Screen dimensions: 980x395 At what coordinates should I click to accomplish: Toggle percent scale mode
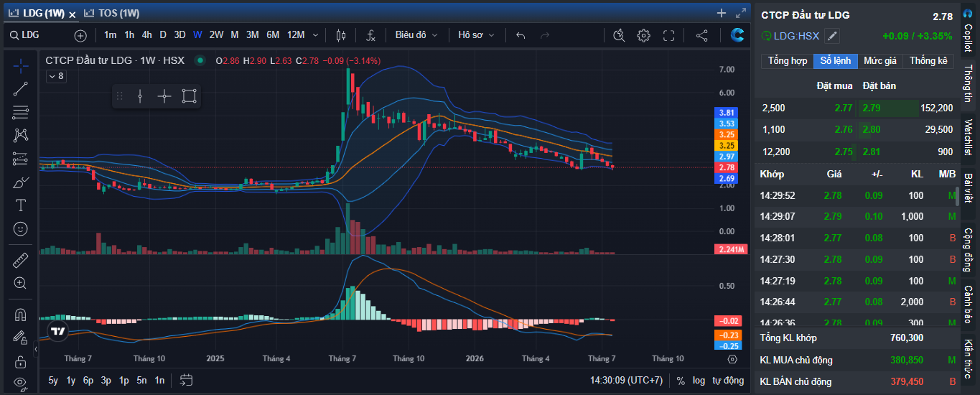tap(681, 381)
